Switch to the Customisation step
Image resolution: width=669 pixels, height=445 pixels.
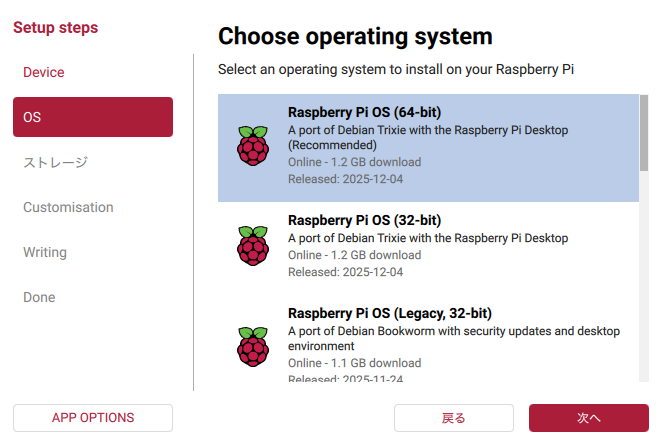point(68,207)
